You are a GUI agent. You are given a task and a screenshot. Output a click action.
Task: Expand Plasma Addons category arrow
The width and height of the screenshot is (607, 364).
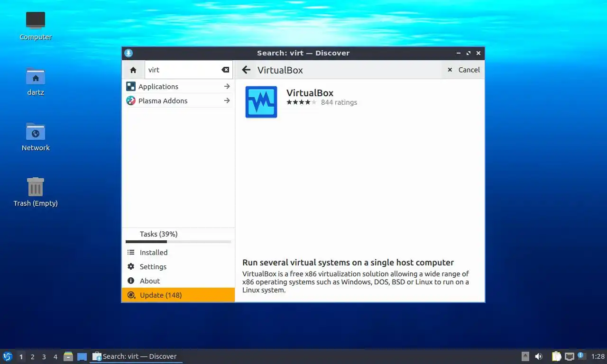point(227,100)
